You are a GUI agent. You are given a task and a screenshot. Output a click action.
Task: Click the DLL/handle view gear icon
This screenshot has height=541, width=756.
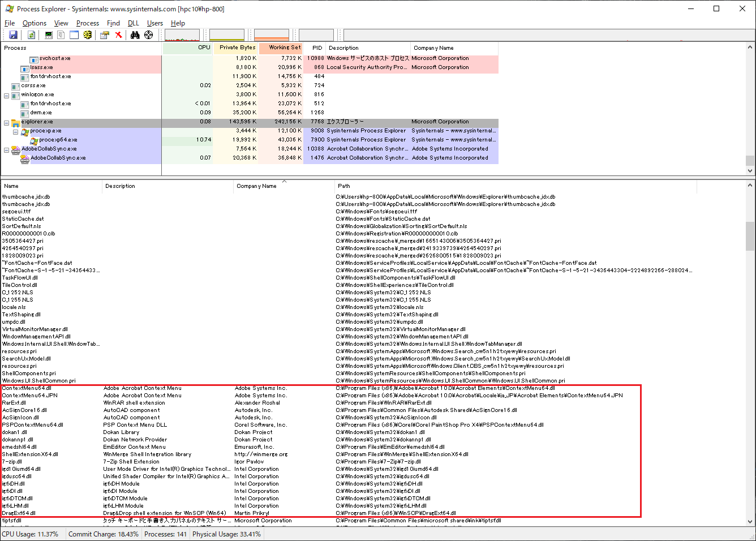(x=88, y=35)
